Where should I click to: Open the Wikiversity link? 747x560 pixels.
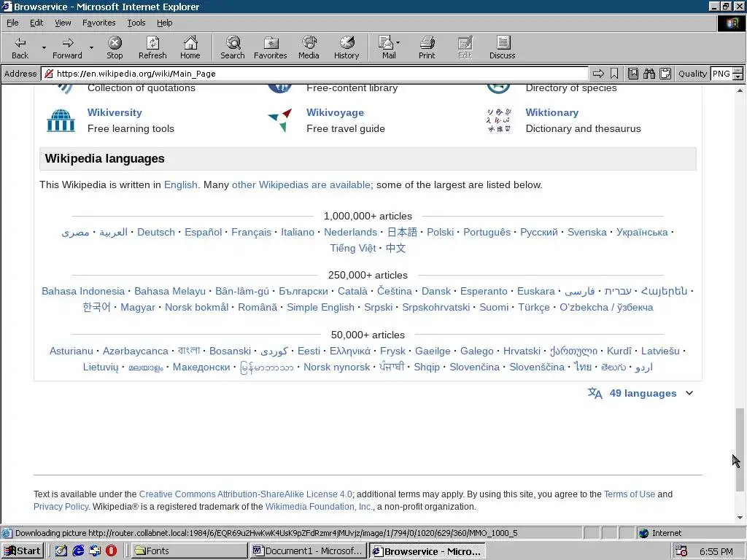point(115,112)
